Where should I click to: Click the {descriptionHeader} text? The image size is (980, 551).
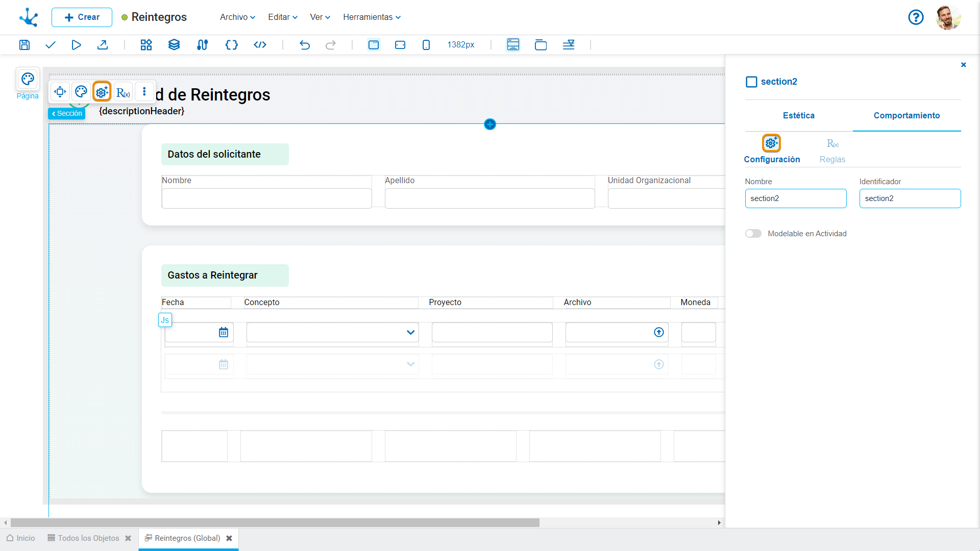[x=141, y=111]
